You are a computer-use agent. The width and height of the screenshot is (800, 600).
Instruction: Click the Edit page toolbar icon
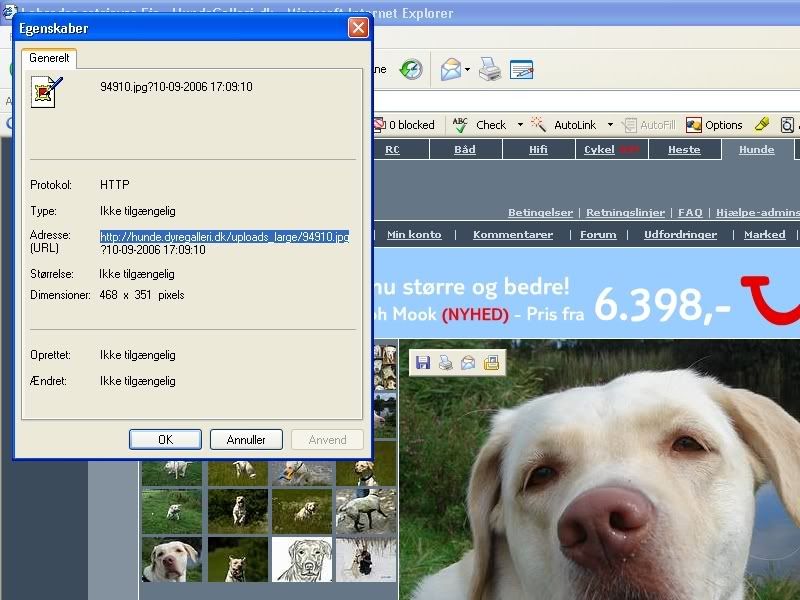(521, 69)
